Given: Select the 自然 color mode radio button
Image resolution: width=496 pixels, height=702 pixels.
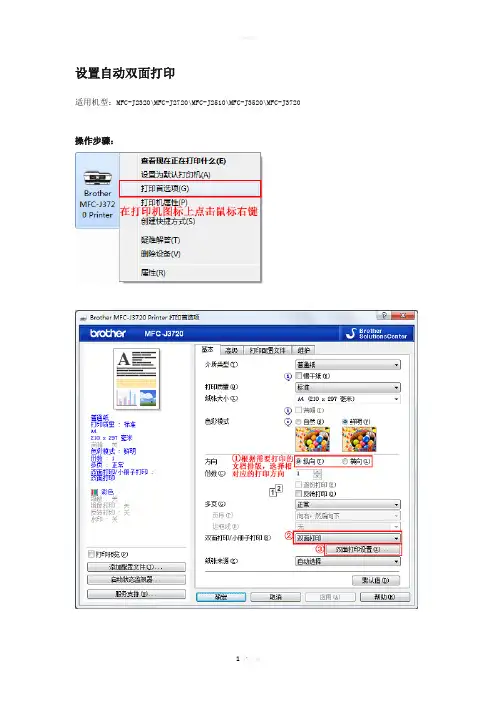Looking at the screenshot, I should [299, 422].
